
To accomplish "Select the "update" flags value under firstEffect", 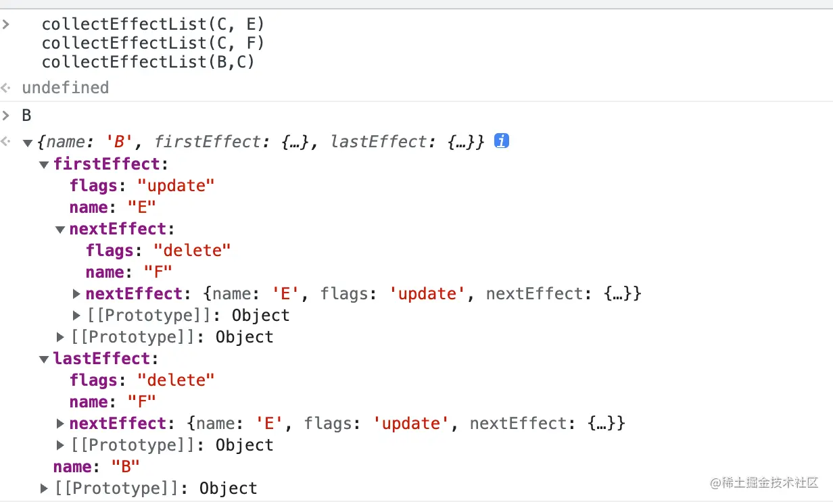I will (176, 186).
